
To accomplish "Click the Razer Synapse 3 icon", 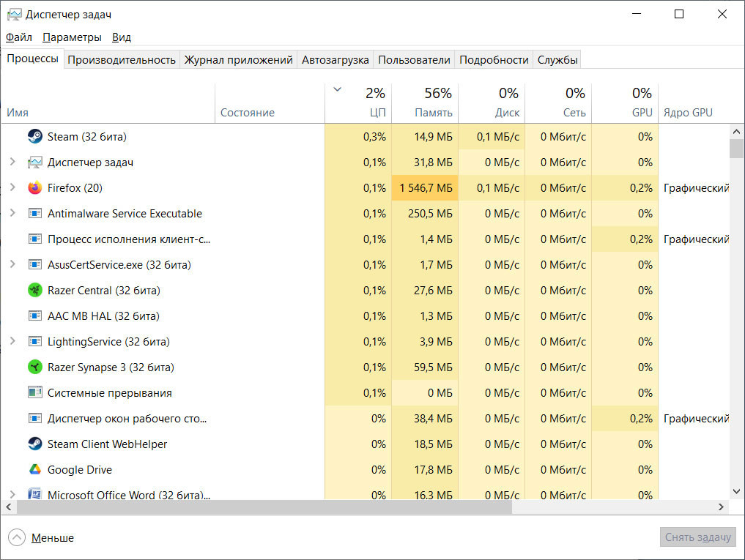I will (34, 367).
